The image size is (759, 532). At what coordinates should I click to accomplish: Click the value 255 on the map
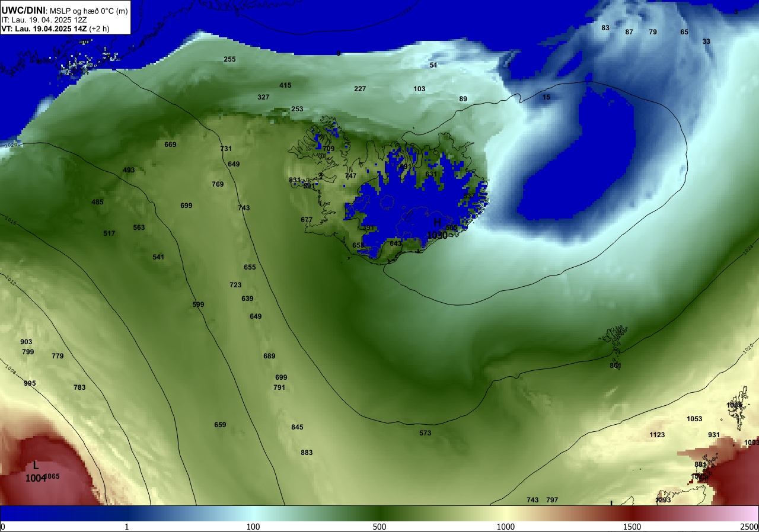[229, 59]
